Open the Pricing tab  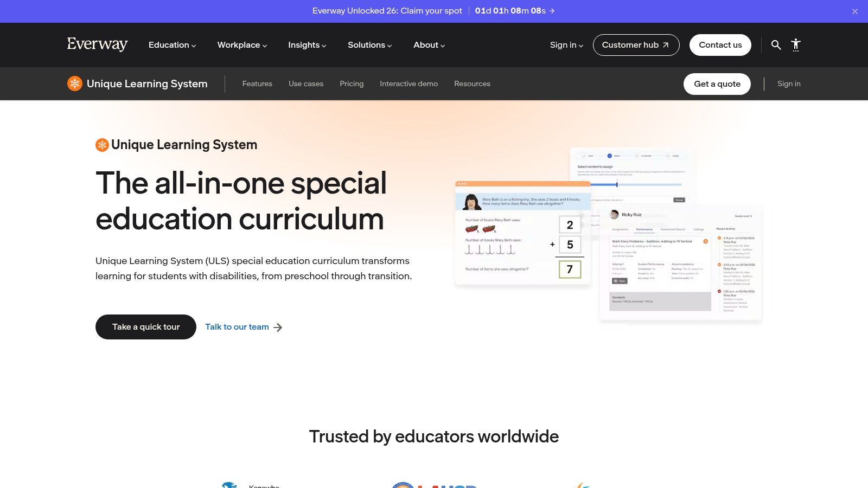(x=352, y=84)
